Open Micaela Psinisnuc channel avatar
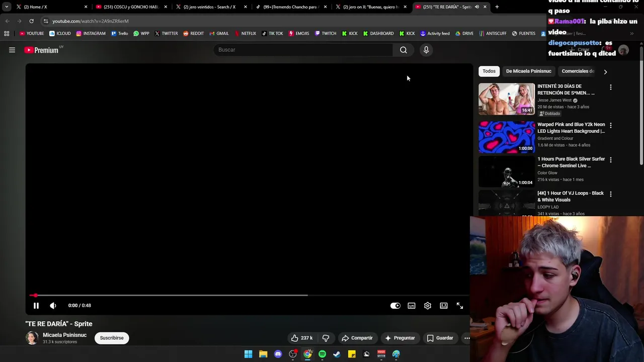This screenshot has width=644, height=362. pos(32,338)
